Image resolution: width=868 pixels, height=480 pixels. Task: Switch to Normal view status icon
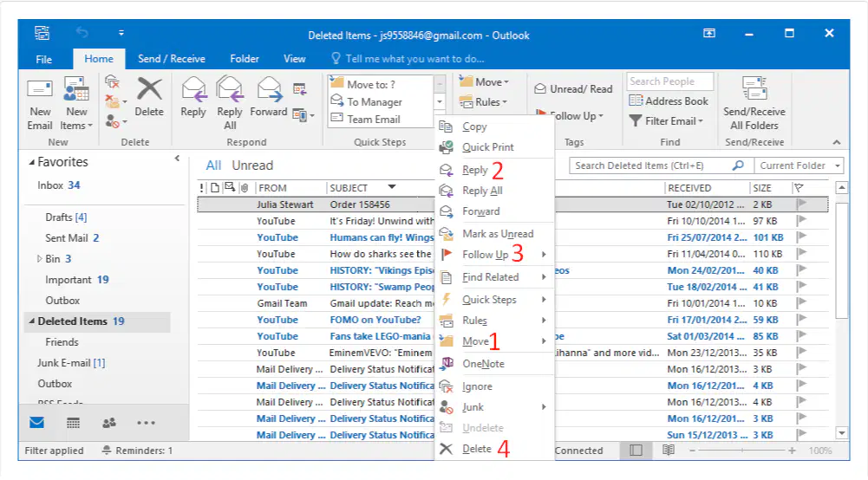[636, 451]
